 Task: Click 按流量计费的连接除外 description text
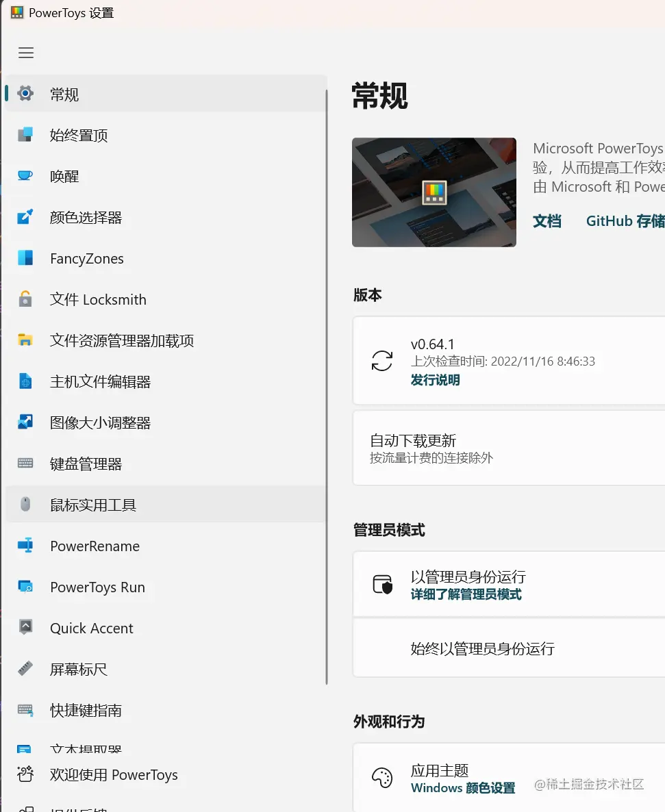coord(431,458)
